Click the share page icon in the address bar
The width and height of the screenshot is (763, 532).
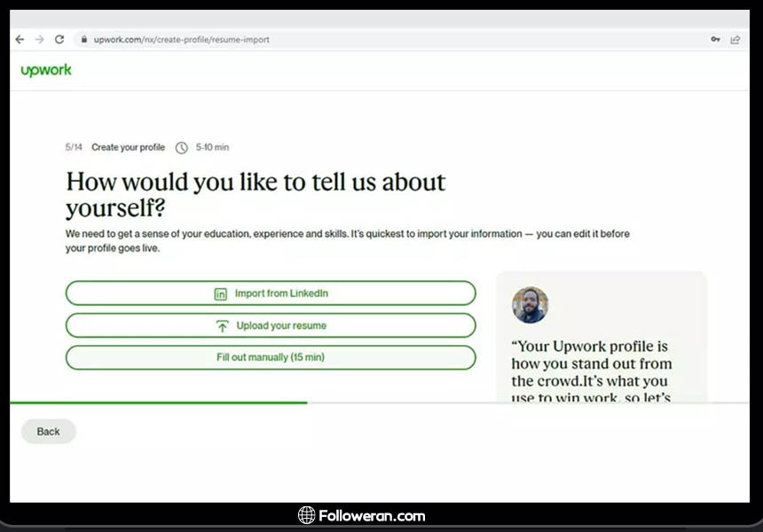(735, 40)
